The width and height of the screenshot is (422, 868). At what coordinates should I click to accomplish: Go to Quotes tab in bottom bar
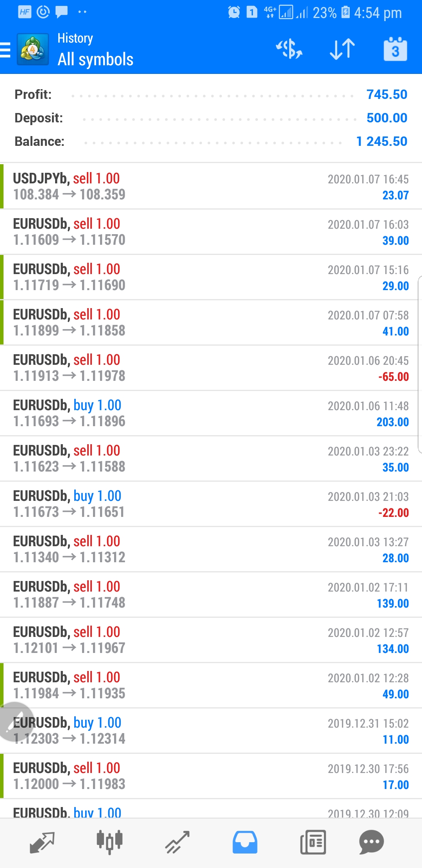(x=42, y=842)
